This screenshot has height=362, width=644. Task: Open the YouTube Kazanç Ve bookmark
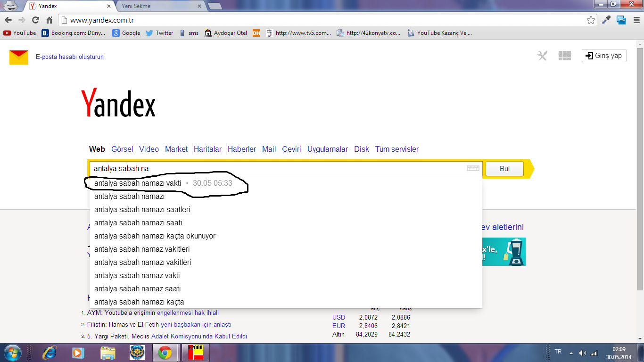click(439, 33)
